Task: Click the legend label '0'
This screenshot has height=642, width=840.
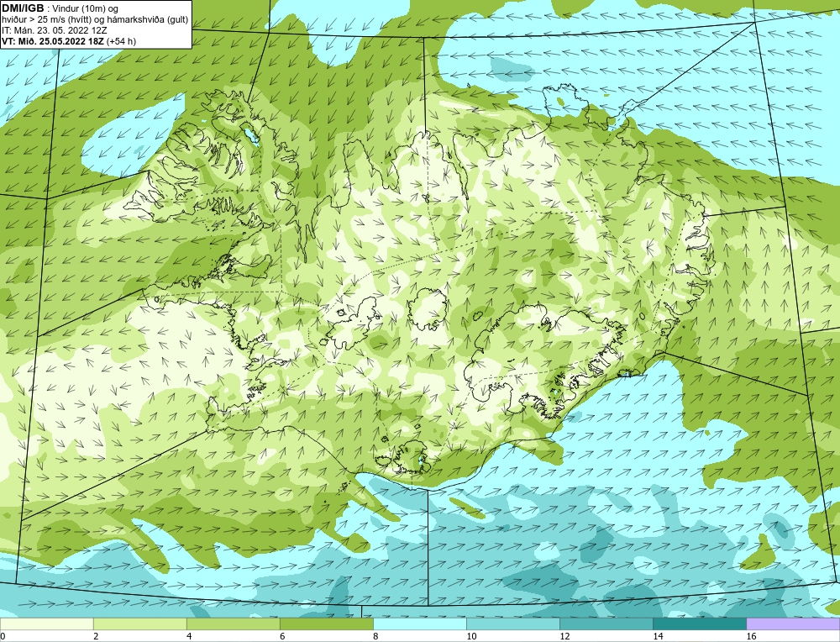Action: [3, 636]
